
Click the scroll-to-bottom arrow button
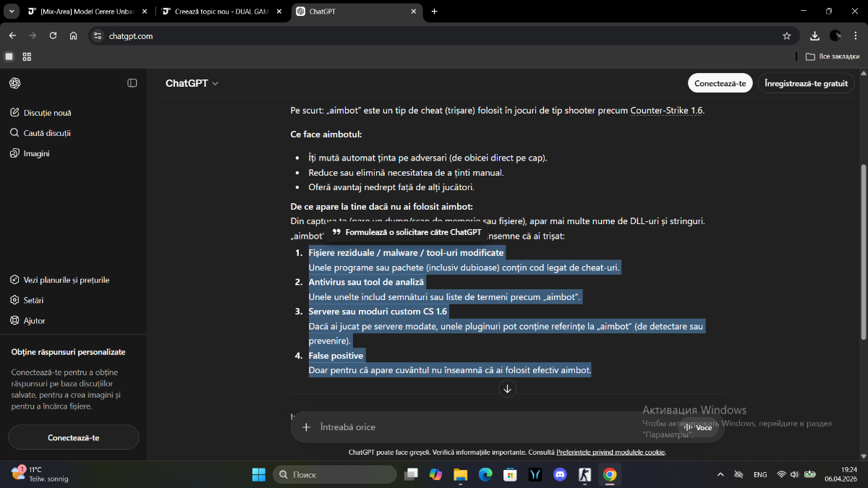[x=507, y=389]
